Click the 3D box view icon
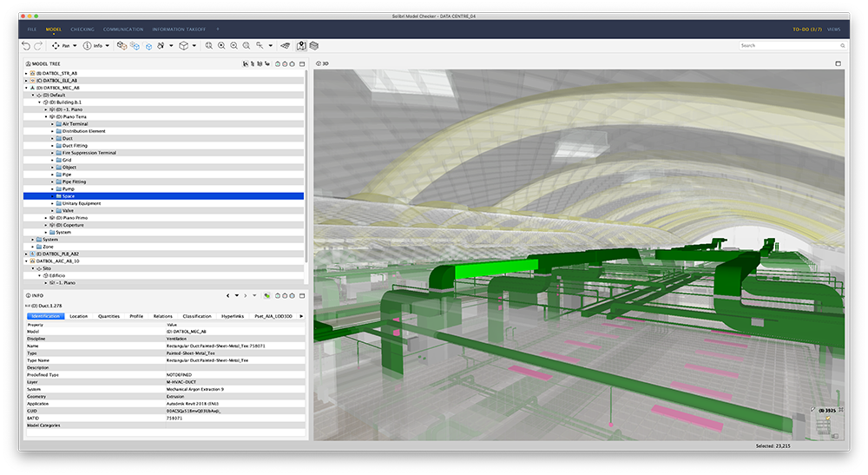Viewport: 868px width, 475px height. 184,46
